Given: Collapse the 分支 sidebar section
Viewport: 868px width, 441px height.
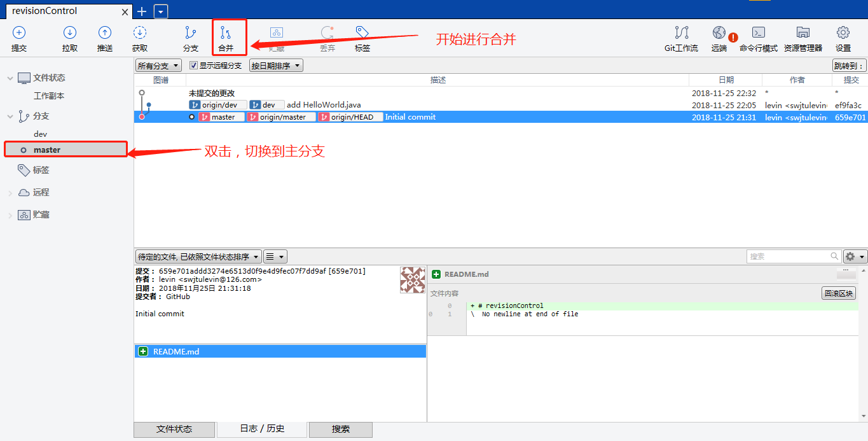Looking at the screenshot, I should coord(10,116).
